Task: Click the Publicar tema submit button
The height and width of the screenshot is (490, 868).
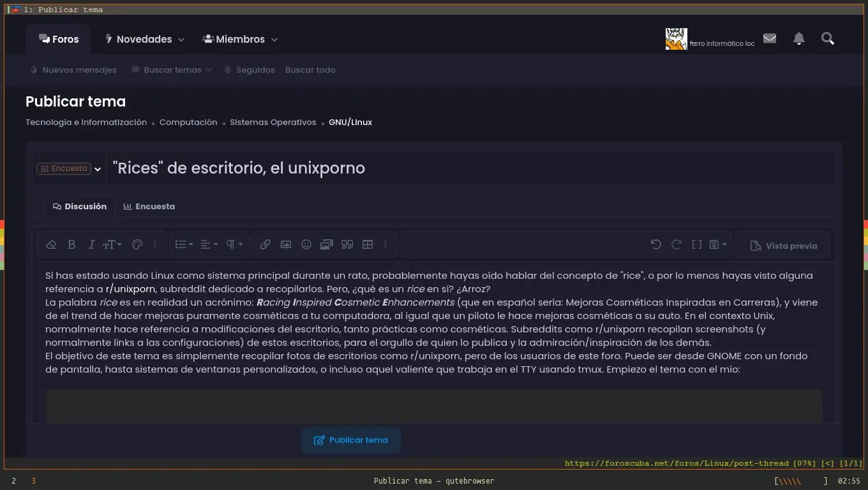Action: coord(351,440)
